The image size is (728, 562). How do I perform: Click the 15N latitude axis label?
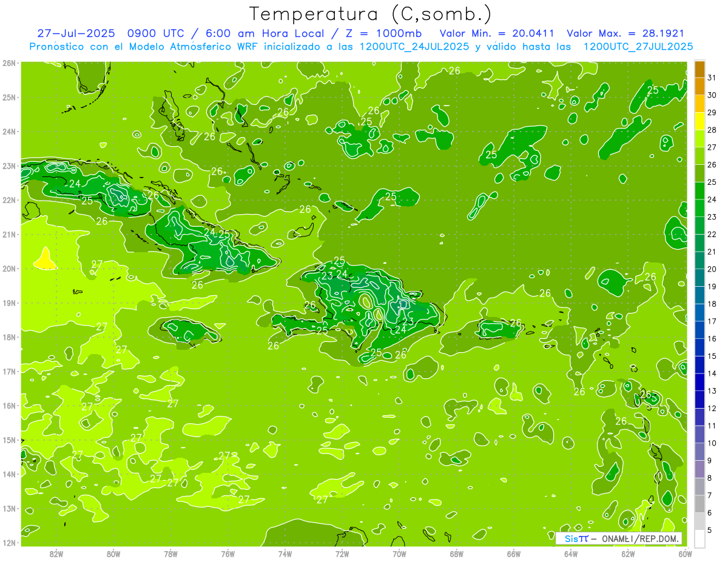tap(9, 440)
